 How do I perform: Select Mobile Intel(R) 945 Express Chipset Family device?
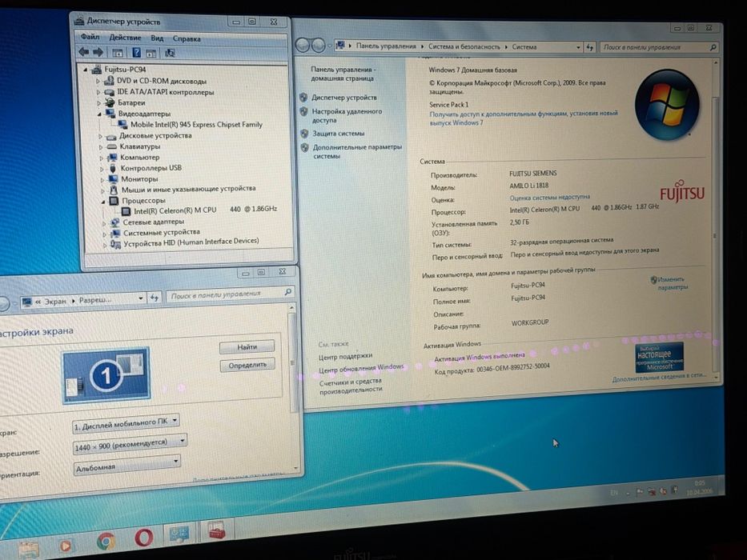pos(196,124)
